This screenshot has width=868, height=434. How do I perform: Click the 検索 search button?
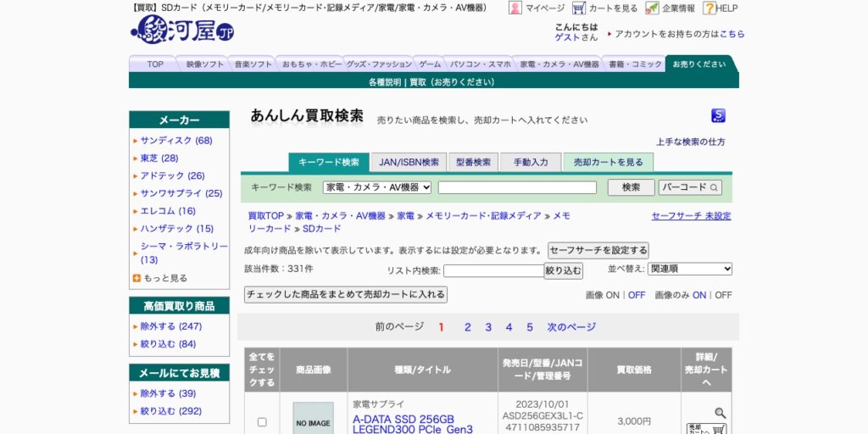[x=631, y=187]
